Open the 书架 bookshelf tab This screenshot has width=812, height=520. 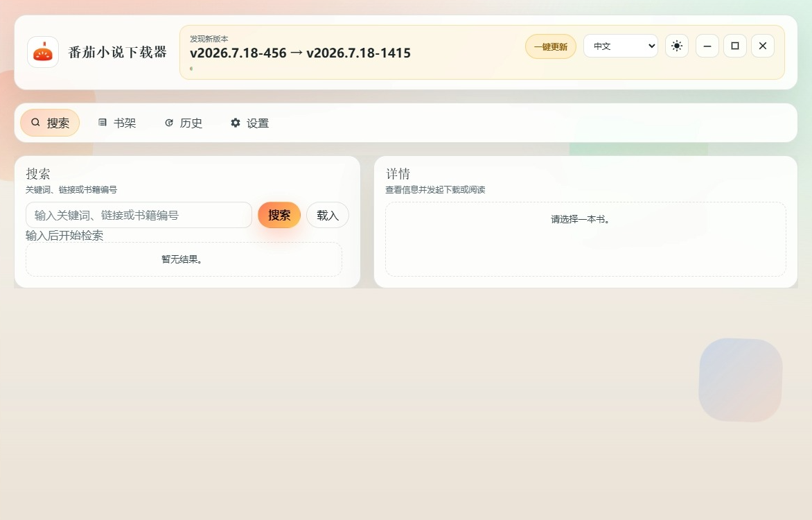(x=117, y=123)
